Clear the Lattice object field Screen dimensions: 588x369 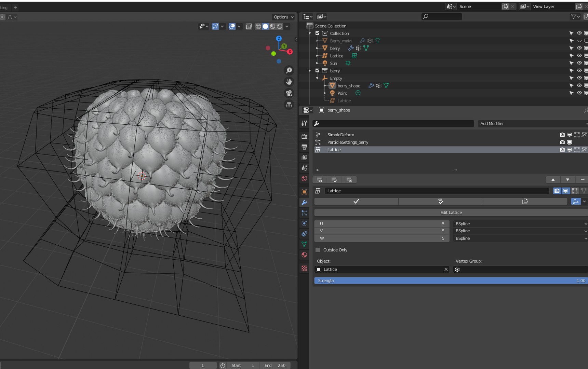(x=446, y=269)
